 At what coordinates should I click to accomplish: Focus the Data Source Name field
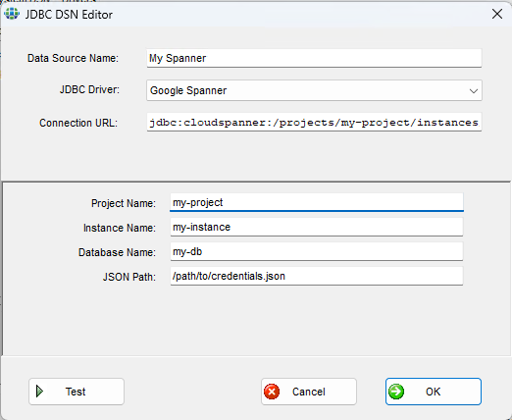tap(314, 58)
